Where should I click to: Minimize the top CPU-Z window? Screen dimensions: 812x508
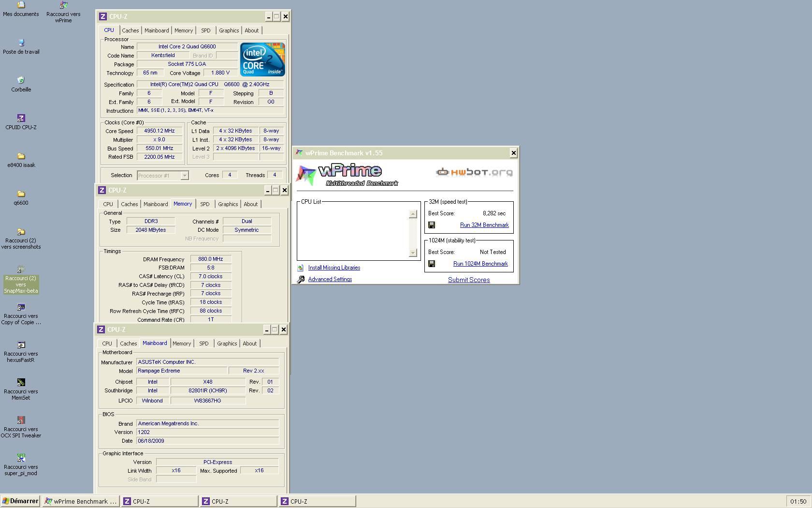pyautogui.click(x=268, y=16)
